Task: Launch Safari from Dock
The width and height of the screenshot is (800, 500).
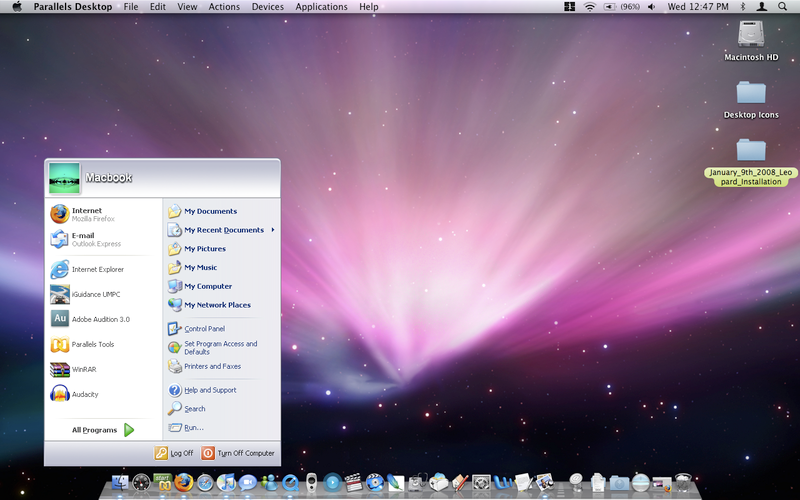Action: coord(205,483)
